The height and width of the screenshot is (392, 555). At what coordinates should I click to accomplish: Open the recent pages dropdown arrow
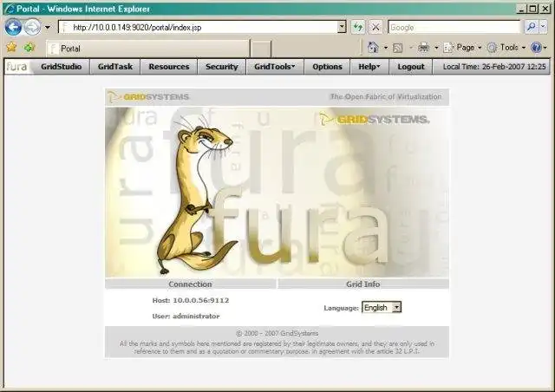tap(48, 27)
